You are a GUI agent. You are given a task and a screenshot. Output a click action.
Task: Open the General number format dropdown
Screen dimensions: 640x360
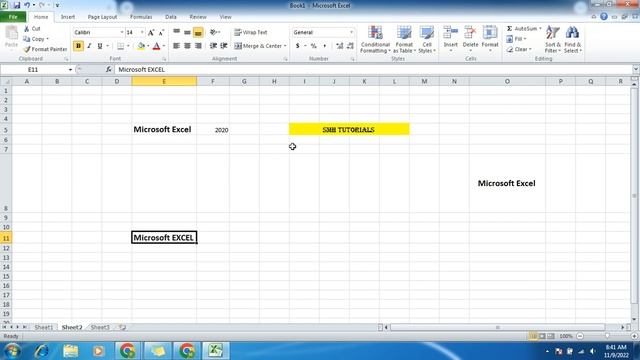[351, 32]
